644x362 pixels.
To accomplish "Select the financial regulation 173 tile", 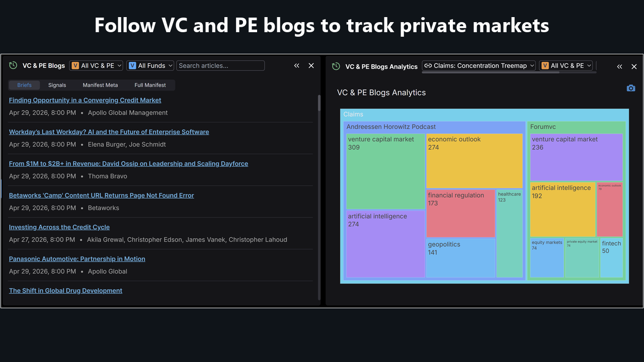I will [x=460, y=213].
